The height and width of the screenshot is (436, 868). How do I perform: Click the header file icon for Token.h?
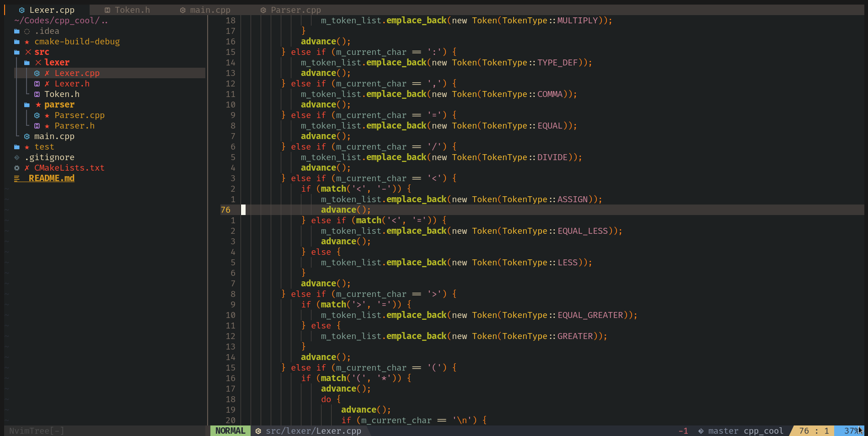coord(37,94)
